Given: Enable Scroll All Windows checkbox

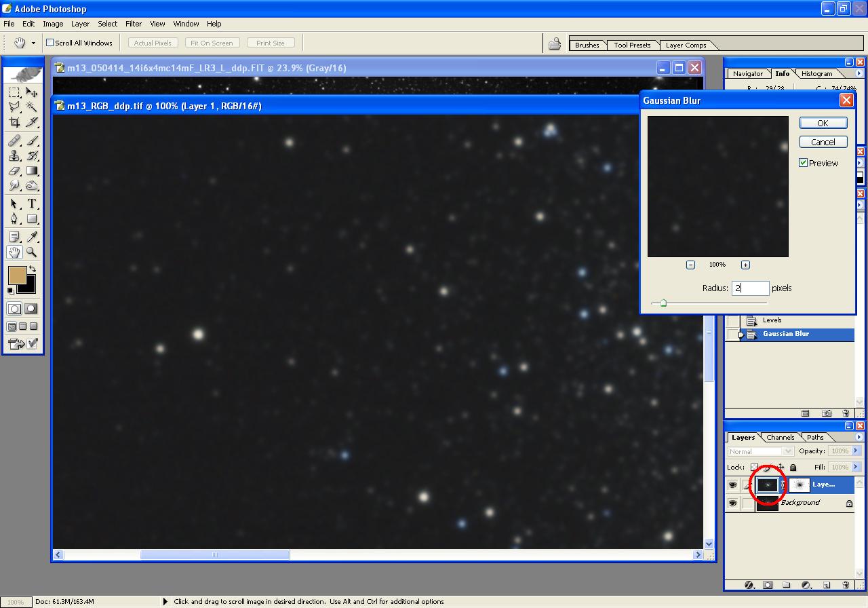Looking at the screenshot, I should (50, 43).
